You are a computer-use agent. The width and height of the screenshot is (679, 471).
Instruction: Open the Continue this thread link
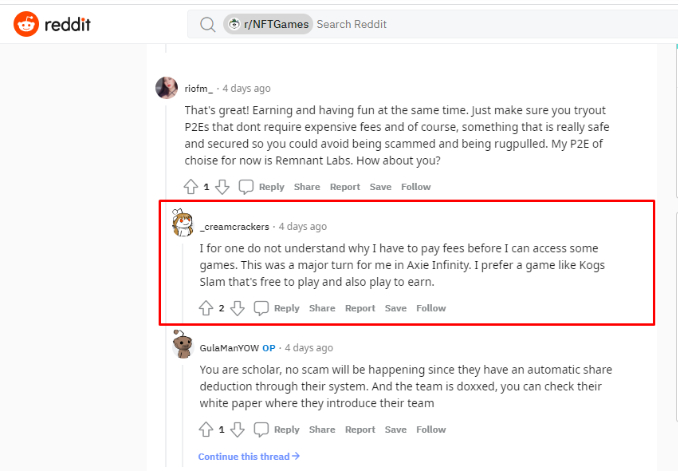pyautogui.click(x=248, y=457)
